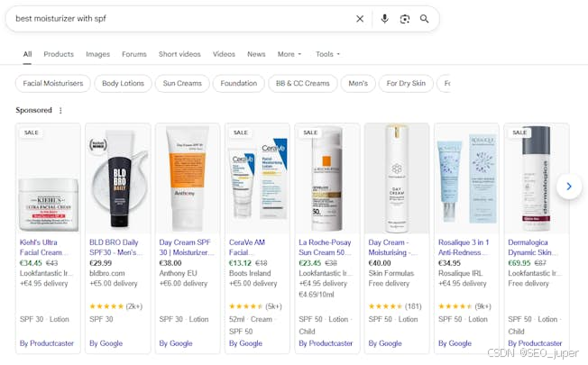
Task: Open the Forums tab
Action: click(133, 54)
